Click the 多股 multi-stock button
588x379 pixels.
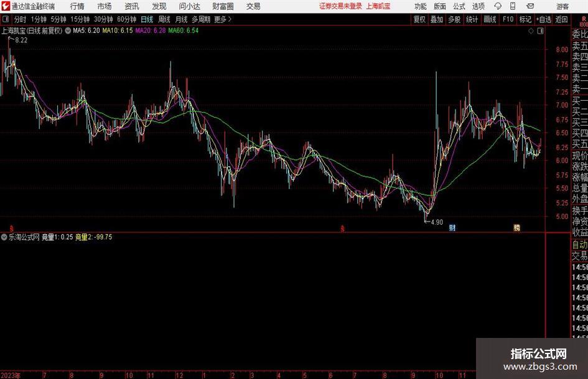454,19
